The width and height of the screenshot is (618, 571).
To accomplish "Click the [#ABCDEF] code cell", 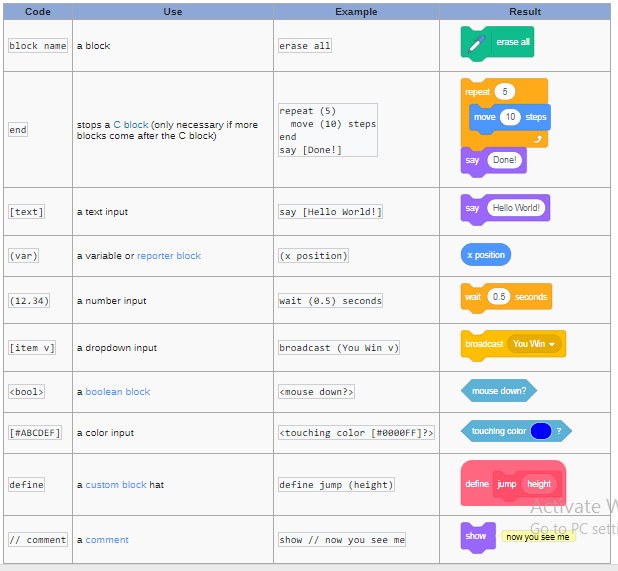I will click(35, 433).
